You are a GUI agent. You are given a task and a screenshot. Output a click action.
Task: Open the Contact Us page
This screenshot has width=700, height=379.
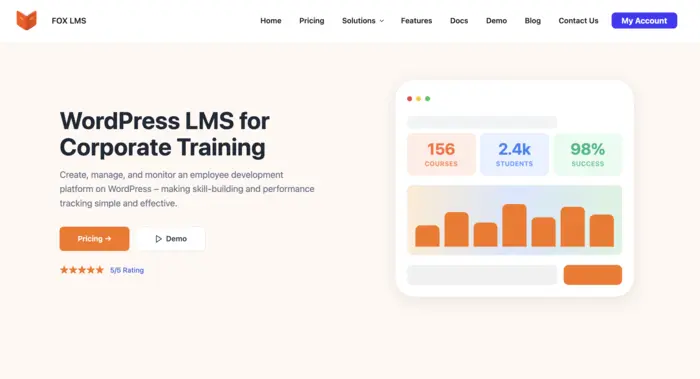pos(578,21)
